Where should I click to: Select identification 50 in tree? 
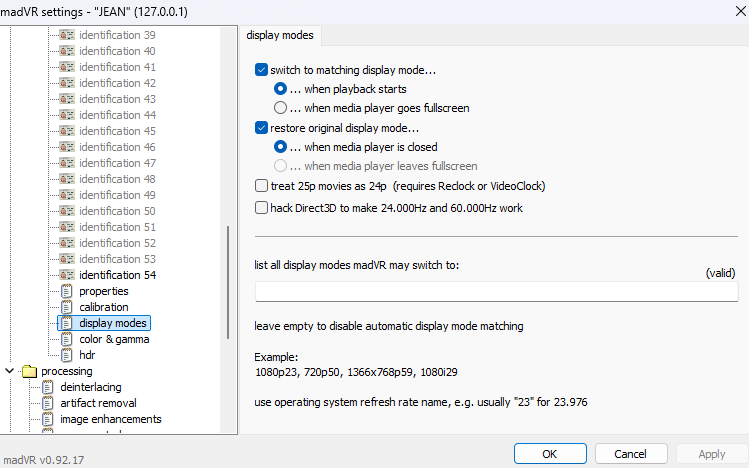point(117,211)
